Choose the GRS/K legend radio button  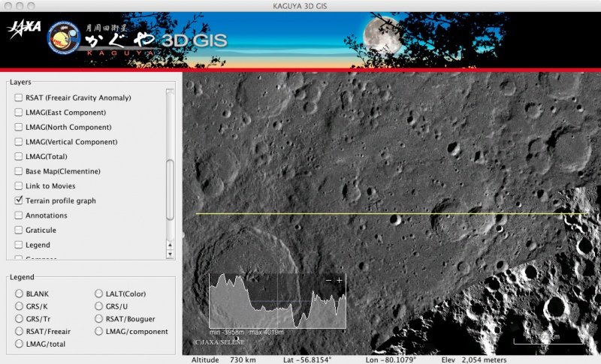point(19,306)
